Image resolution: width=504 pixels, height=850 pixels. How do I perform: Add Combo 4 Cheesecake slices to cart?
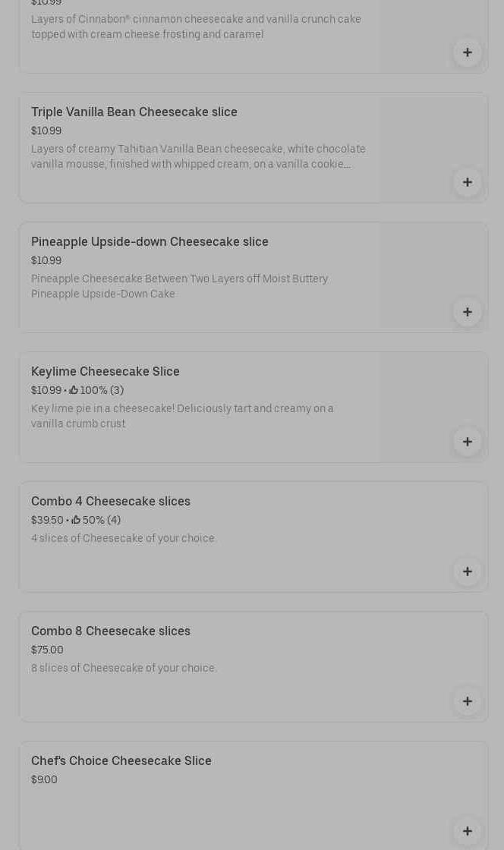tap(467, 571)
